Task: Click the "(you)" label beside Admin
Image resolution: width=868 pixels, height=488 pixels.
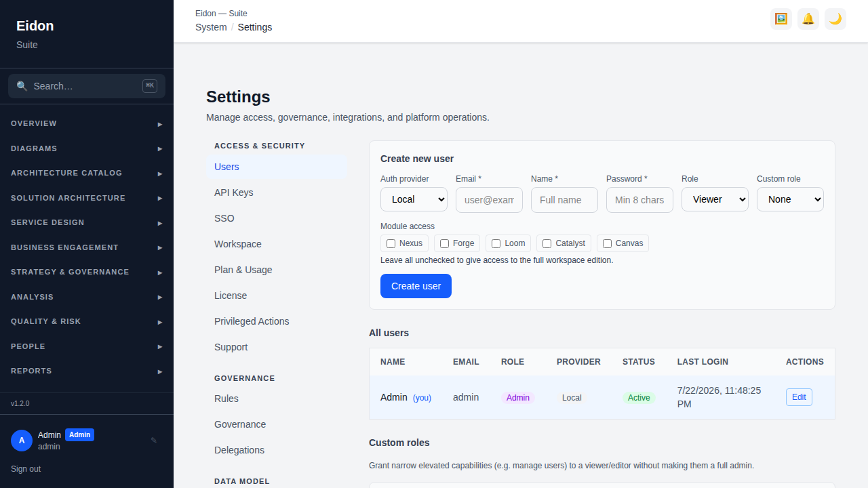Action: (422, 398)
